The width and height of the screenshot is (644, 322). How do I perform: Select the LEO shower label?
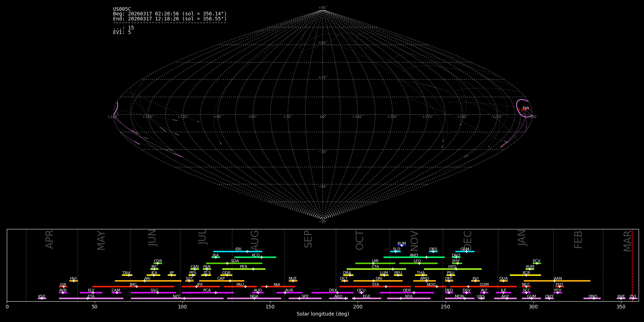(x=417, y=261)
